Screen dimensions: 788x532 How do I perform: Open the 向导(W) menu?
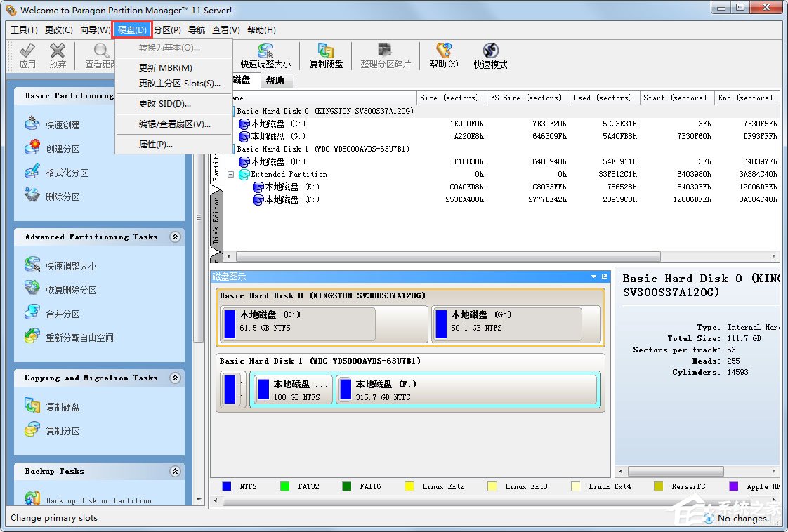pos(95,30)
